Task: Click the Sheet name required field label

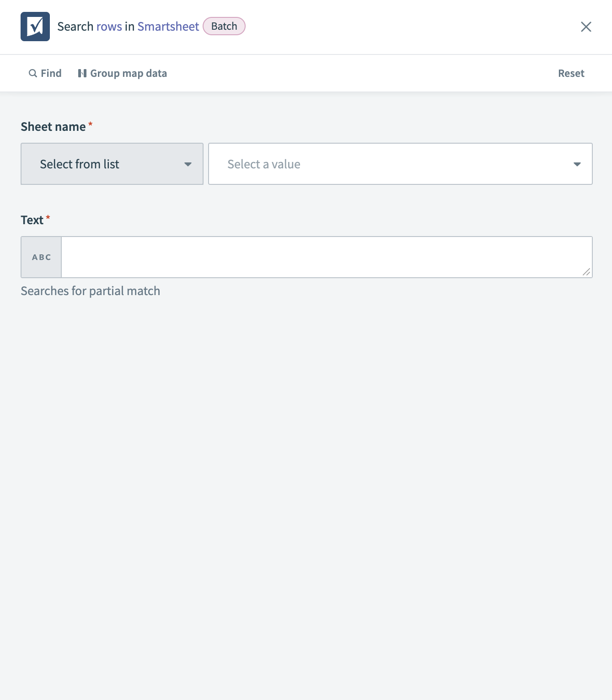Action: 53,126
